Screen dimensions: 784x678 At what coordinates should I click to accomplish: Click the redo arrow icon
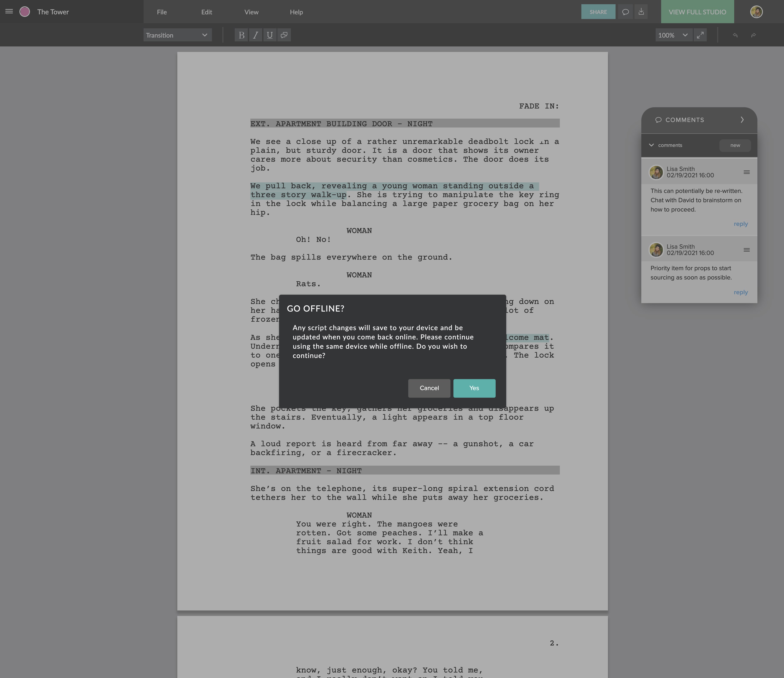click(753, 35)
